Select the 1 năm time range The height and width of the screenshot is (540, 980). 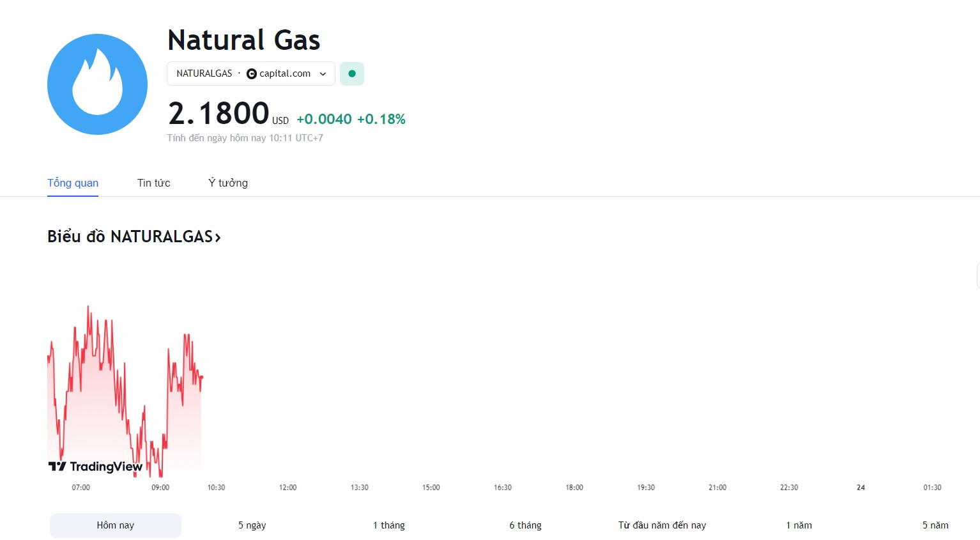(799, 525)
